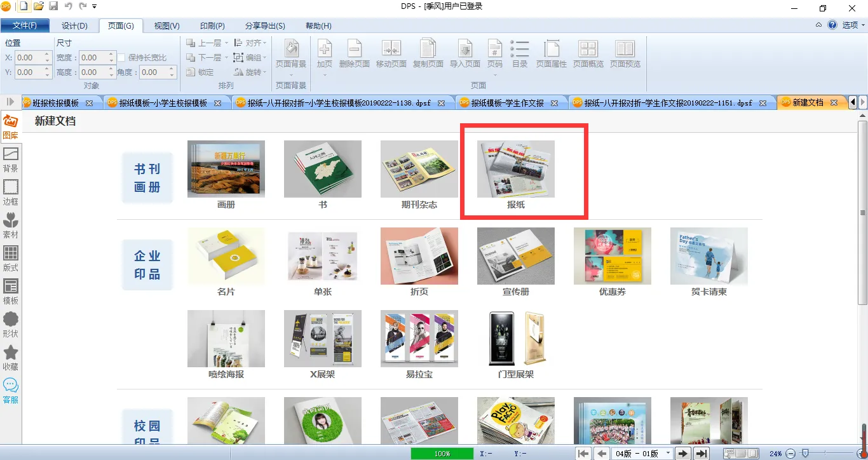
Task: Click the 目录 table of contents icon
Action: [520, 48]
